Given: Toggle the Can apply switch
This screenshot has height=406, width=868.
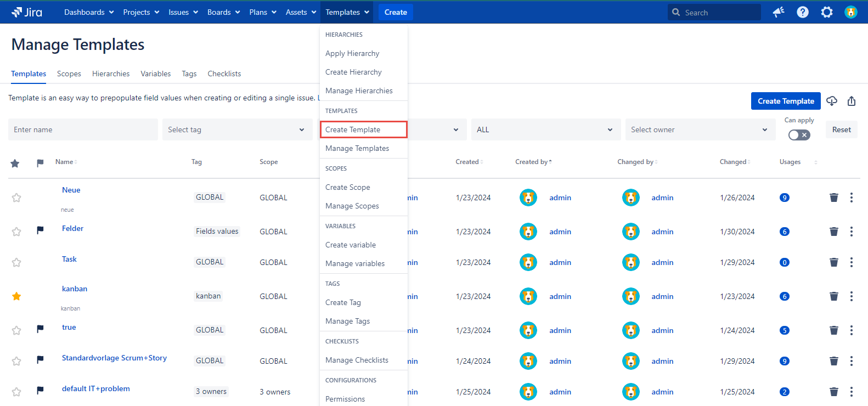Looking at the screenshot, I should coord(799,135).
